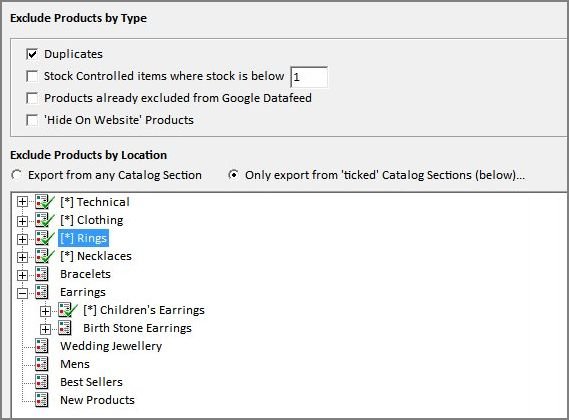Uncheck the Duplicates checkbox

point(32,54)
